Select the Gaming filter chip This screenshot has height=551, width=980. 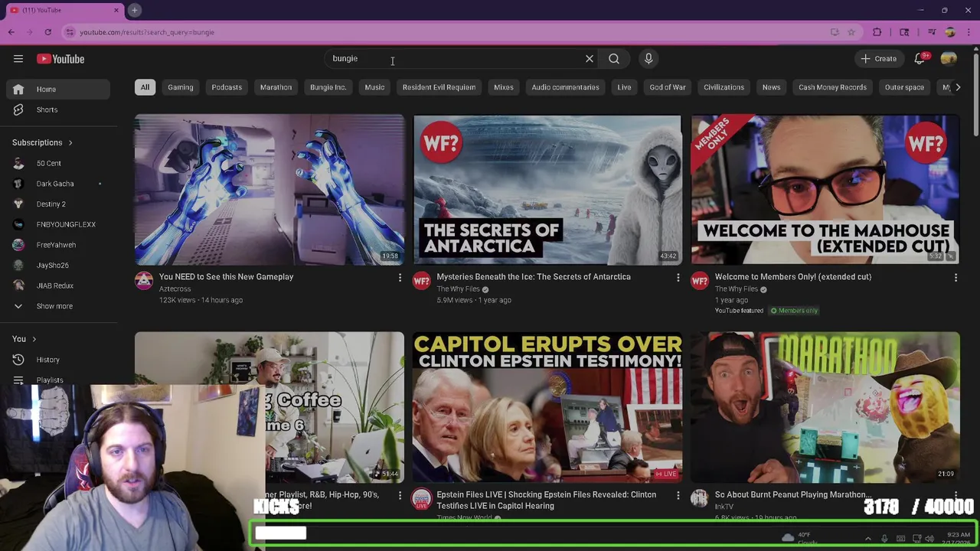coord(181,87)
